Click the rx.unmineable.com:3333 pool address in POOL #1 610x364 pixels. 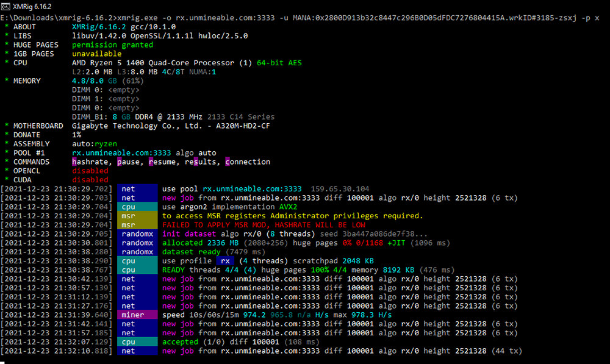pos(121,153)
